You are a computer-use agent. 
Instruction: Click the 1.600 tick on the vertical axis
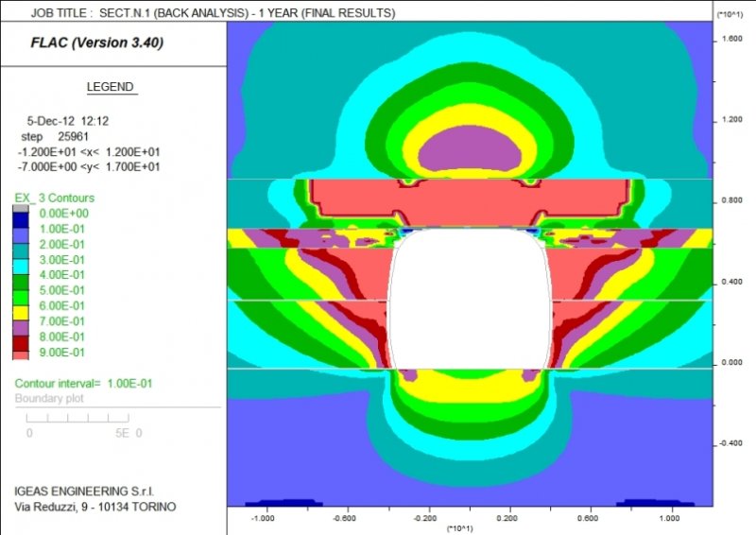(731, 39)
